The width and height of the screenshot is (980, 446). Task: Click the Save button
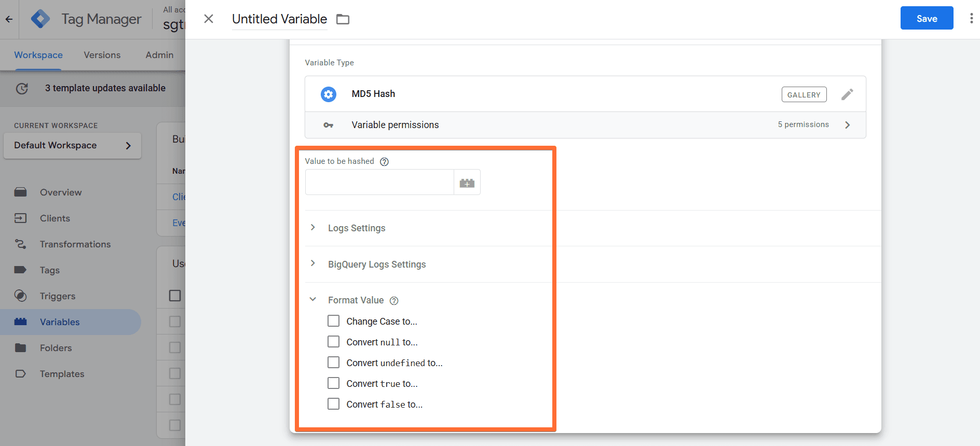927,18
